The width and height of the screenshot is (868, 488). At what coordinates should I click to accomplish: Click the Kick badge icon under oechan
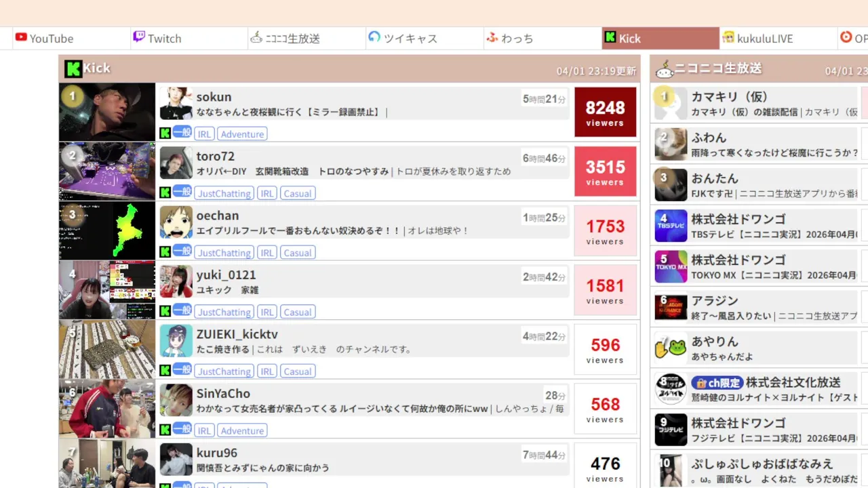[x=165, y=252]
